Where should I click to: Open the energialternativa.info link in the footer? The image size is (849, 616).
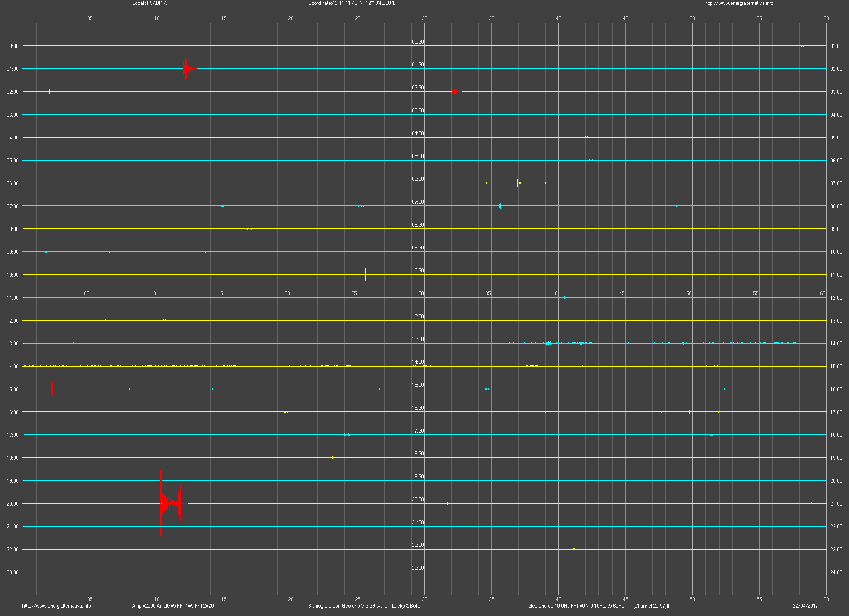point(56,606)
